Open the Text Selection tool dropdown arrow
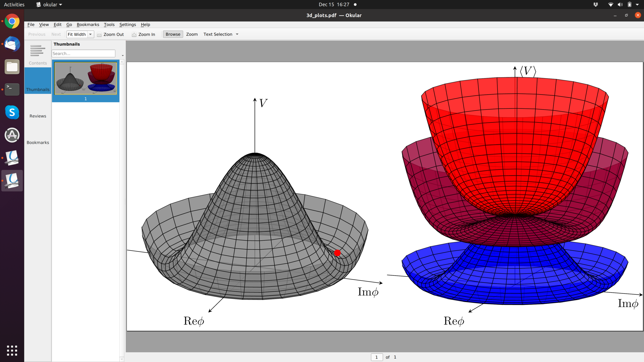 coord(237,34)
